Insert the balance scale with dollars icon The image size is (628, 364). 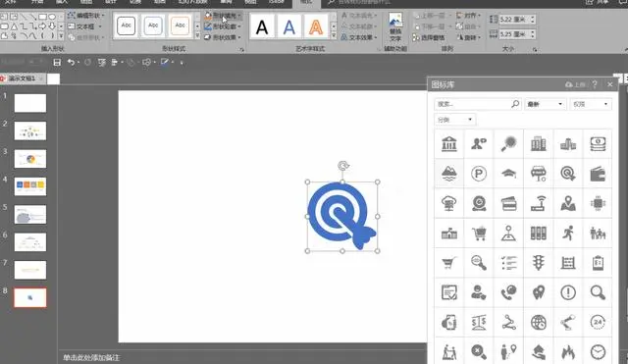[479, 323]
